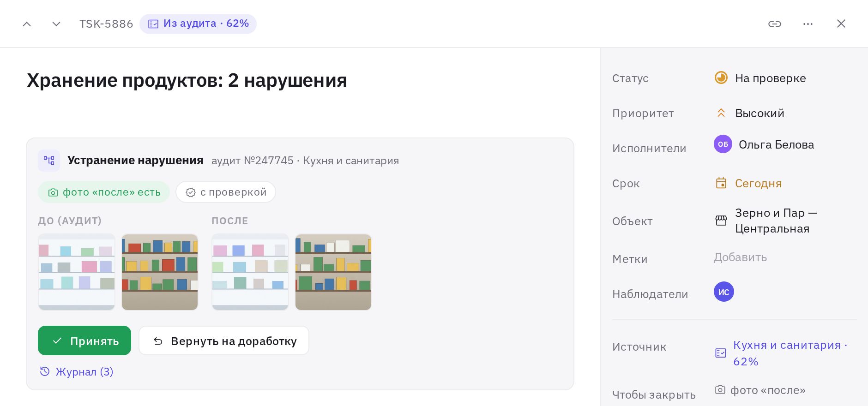Click the title Хранение продуктов: 2 нарушения
Screen dimensions: 868x406
click(187, 80)
